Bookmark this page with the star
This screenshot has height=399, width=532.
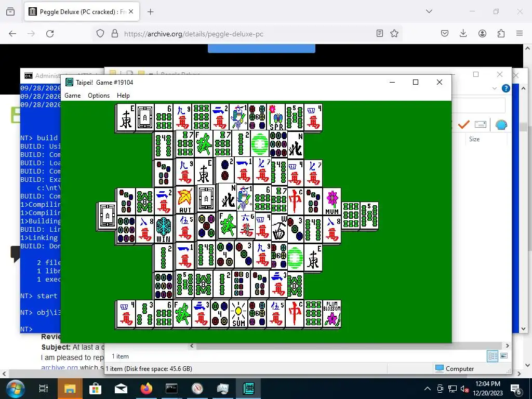(394, 33)
